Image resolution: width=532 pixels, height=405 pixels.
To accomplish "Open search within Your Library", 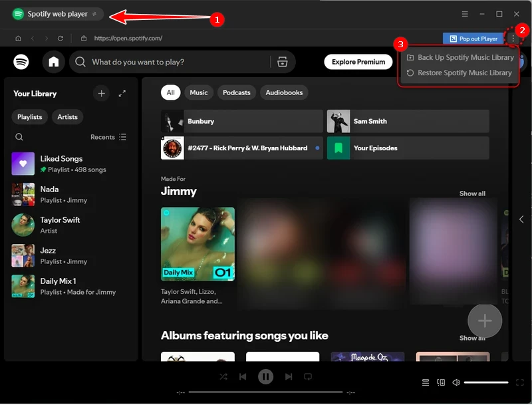I will [21, 137].
